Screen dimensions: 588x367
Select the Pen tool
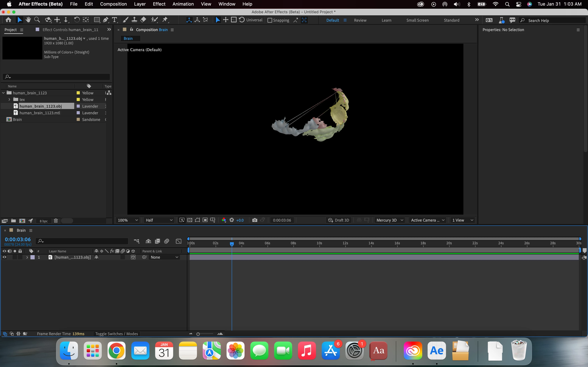(x=106, y=20)
